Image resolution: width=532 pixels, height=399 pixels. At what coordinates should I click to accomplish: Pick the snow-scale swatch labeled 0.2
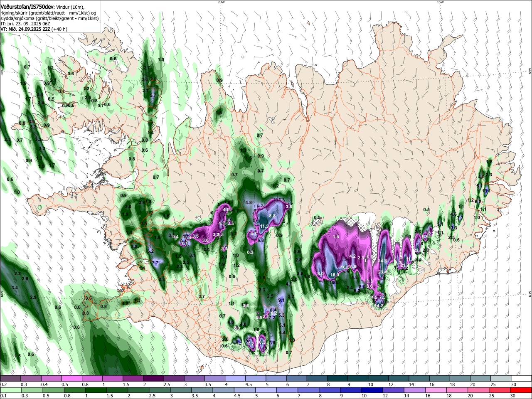[x=10, y=378]
